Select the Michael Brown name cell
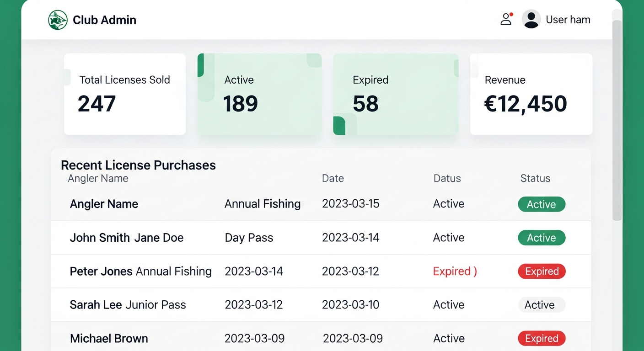The height and width of the screenshot is (351, 644). click(109, 339)
